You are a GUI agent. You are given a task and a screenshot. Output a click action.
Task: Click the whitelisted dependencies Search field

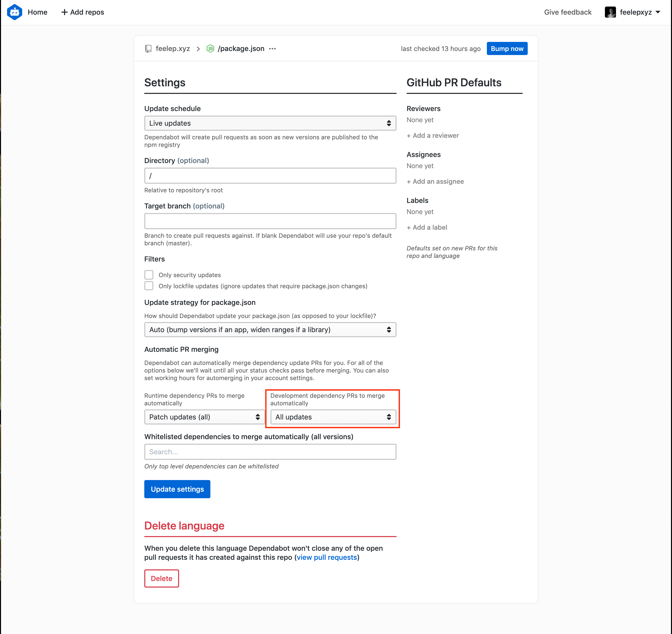pos(270,452)
